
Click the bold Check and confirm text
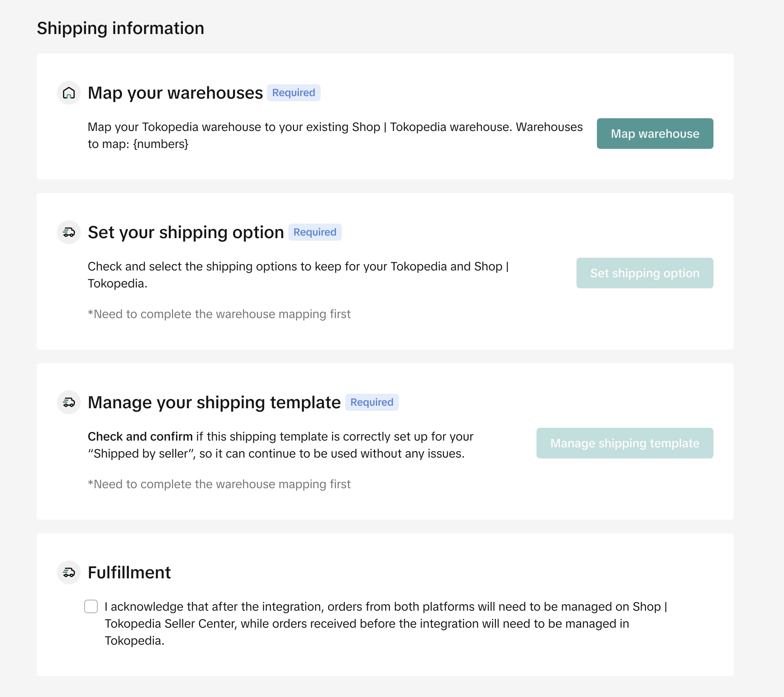pyautogui.click(x=140, y=436)
